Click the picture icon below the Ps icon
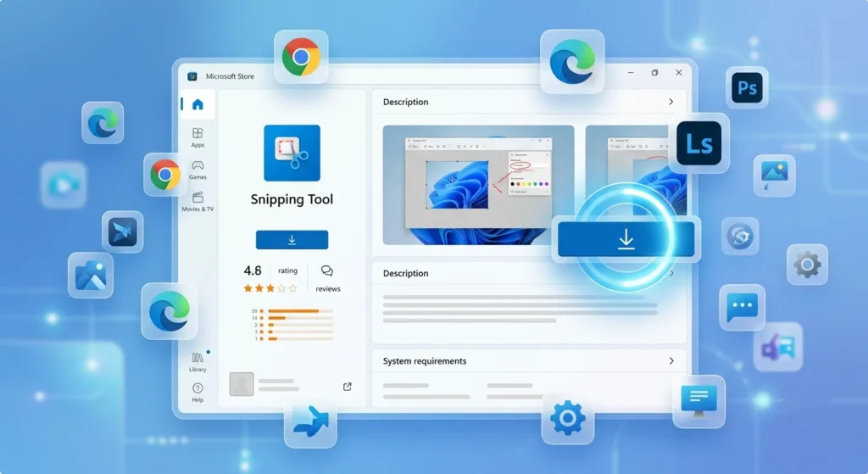Screen dimensions: 868x474 point(775,176)
